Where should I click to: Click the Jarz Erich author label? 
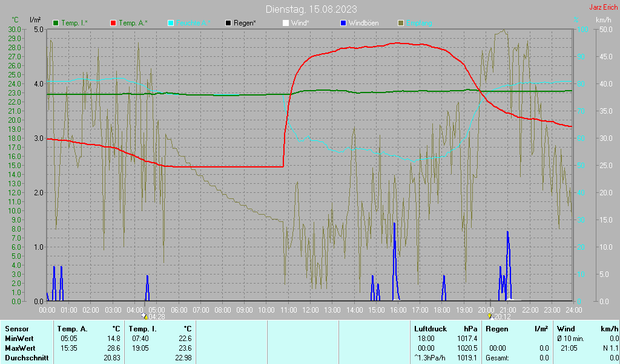pyautogui.click(x=603, y=8)
